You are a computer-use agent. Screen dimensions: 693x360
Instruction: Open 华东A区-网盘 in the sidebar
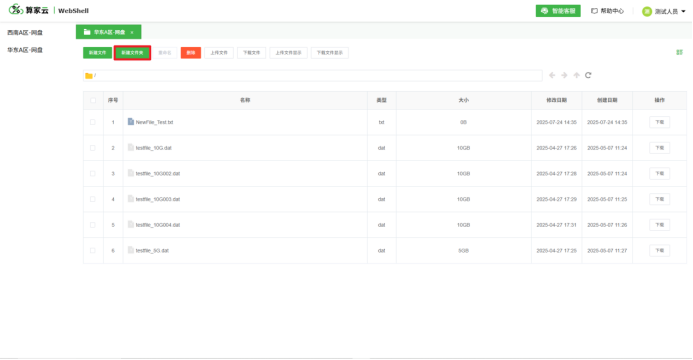[25, 50]
